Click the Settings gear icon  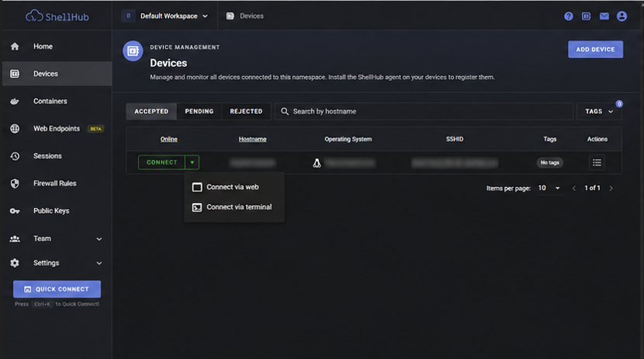pyautogui.click(x=15, y=263)
